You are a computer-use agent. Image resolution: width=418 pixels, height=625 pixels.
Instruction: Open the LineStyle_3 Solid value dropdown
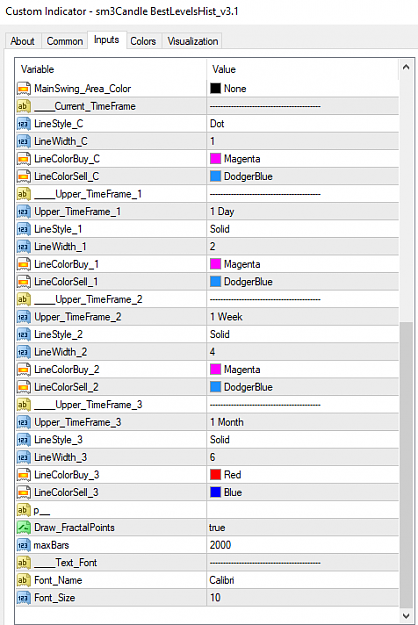302,440
